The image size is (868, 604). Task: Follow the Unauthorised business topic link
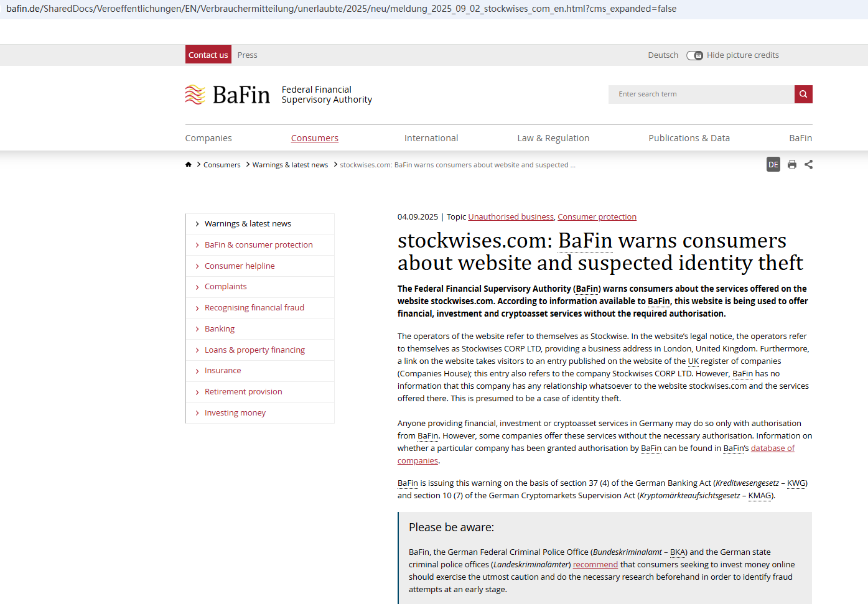(511, 216)
